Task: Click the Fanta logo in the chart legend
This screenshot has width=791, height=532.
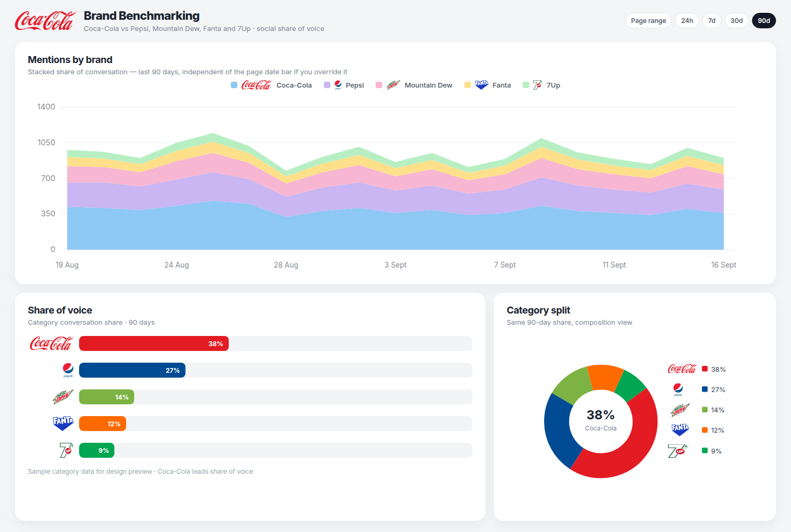Action: pyautogui.click(x=482, y=85)
